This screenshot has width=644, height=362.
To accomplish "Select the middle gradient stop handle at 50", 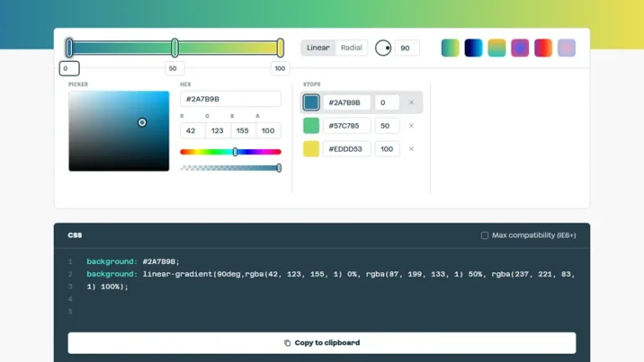I will pos(175,48).
